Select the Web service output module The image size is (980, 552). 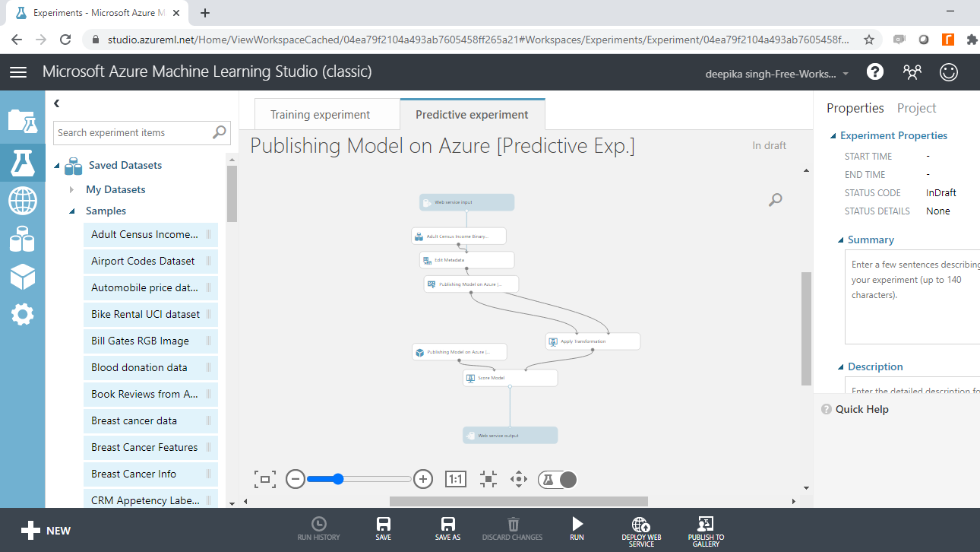click(511, 436)
